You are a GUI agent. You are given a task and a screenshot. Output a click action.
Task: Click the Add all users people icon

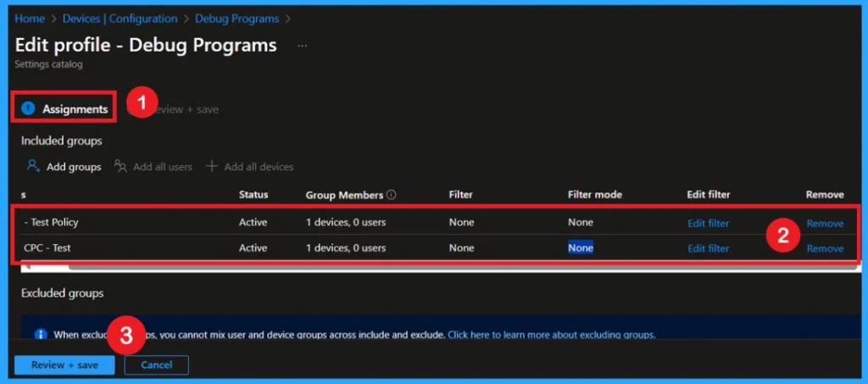coord(120,166)
